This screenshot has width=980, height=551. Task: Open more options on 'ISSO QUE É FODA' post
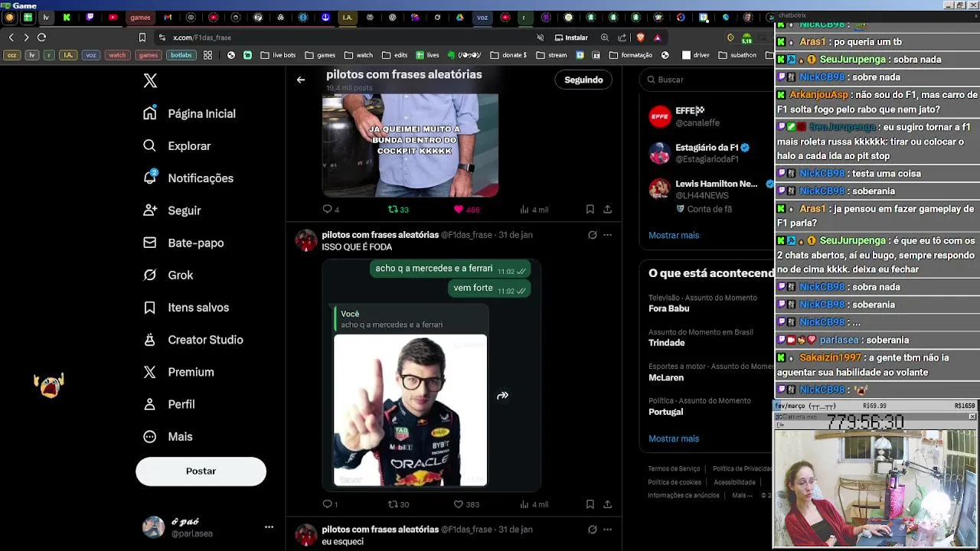click(607, 235)
